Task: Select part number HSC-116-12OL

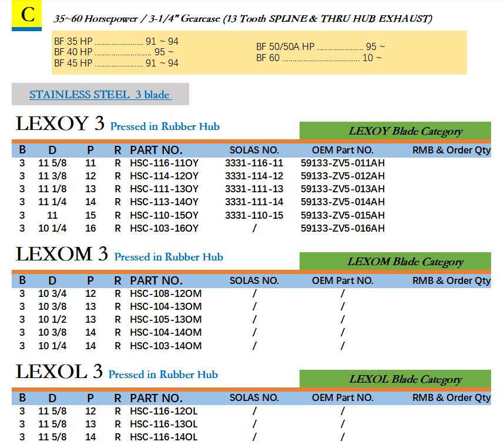Action: click(x=164, y=411)
